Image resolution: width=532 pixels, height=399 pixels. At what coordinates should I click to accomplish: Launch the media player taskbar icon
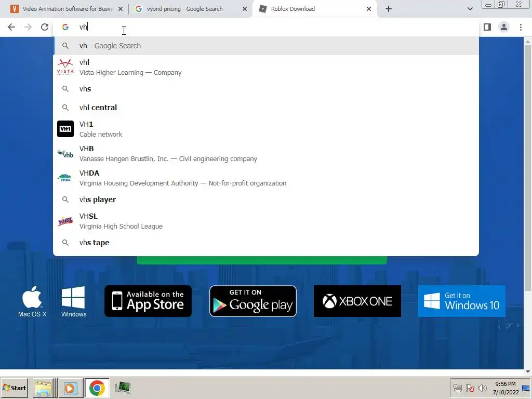coord(71,388)
